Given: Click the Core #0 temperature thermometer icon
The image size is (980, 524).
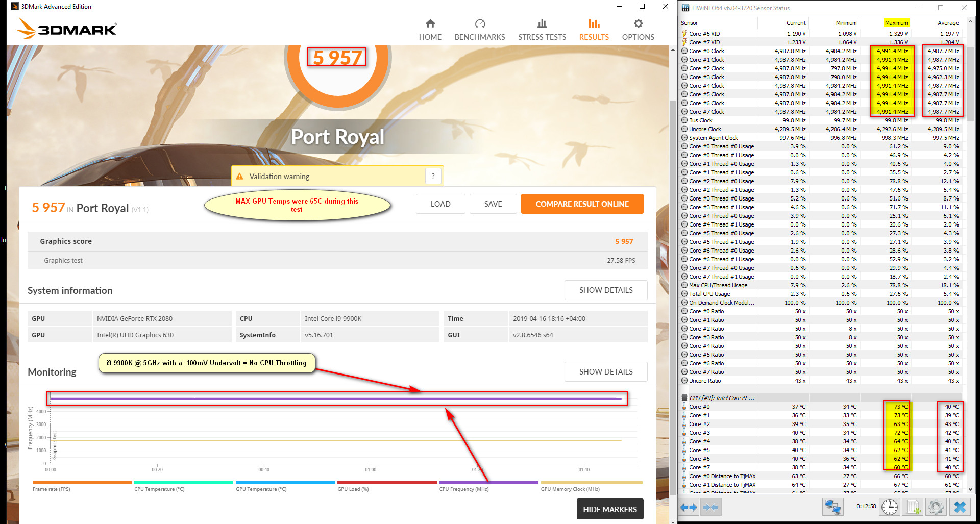Looking at the screenshot, I should (x=684, y=407).
